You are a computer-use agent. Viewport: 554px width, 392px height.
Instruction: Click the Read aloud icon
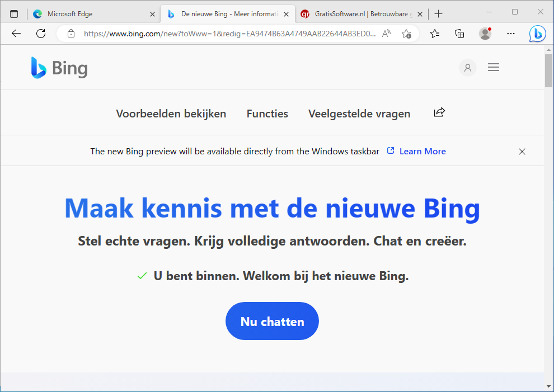point(386,34)
